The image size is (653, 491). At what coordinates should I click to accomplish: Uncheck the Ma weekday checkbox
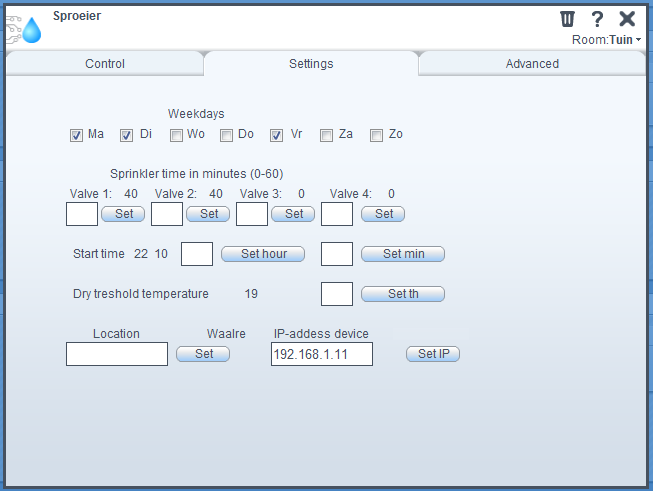tap(77, 135)
